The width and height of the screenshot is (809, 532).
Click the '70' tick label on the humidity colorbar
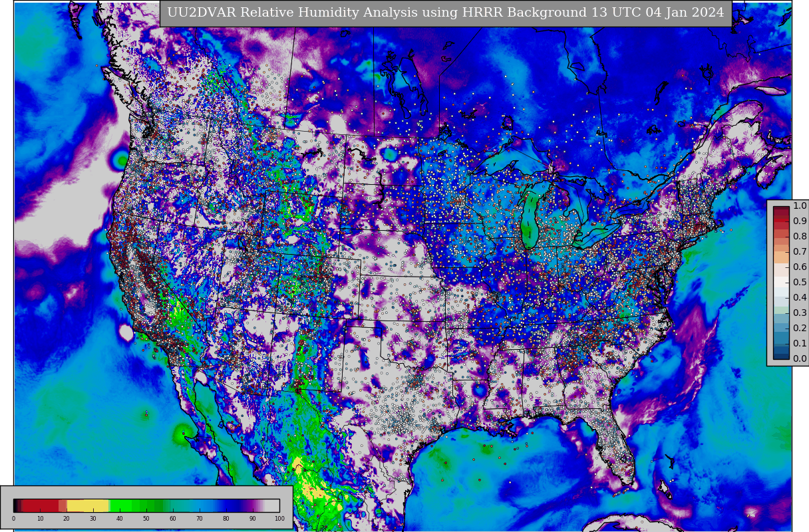[x=200, y=518]
